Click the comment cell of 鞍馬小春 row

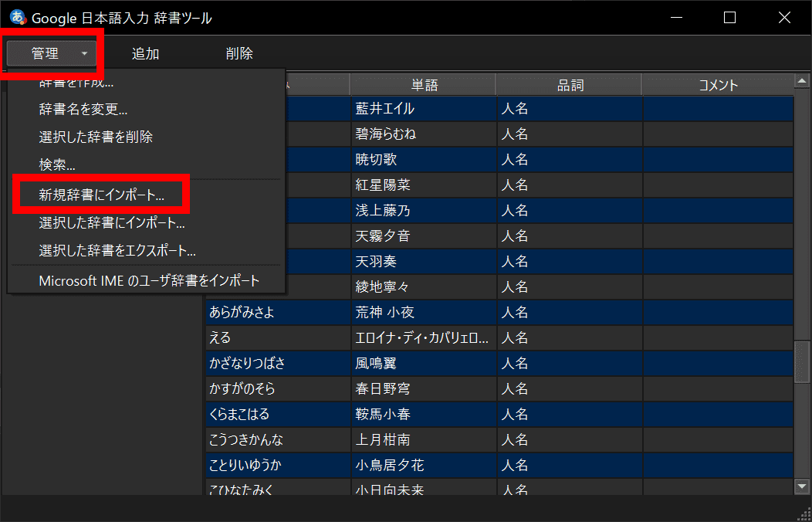pos(719,415)
